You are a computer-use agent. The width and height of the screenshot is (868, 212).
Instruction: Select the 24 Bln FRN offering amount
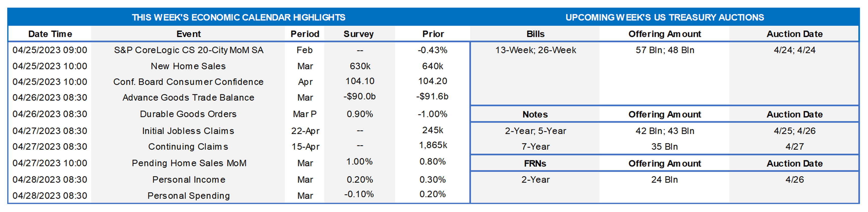tap(664, 180)
